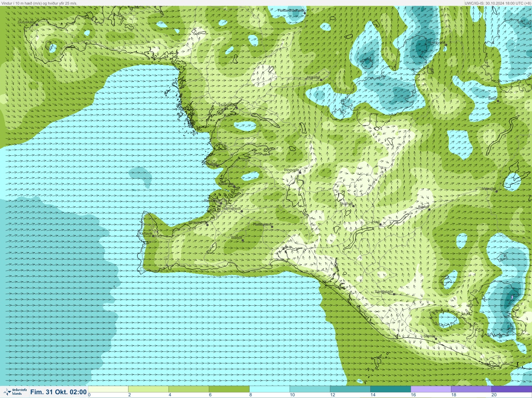Click the legend tick label '16'

[413, 395]
